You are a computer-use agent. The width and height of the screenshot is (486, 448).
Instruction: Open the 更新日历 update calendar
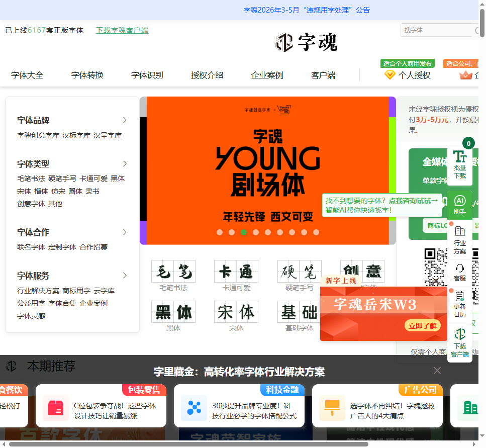(460, 305)
